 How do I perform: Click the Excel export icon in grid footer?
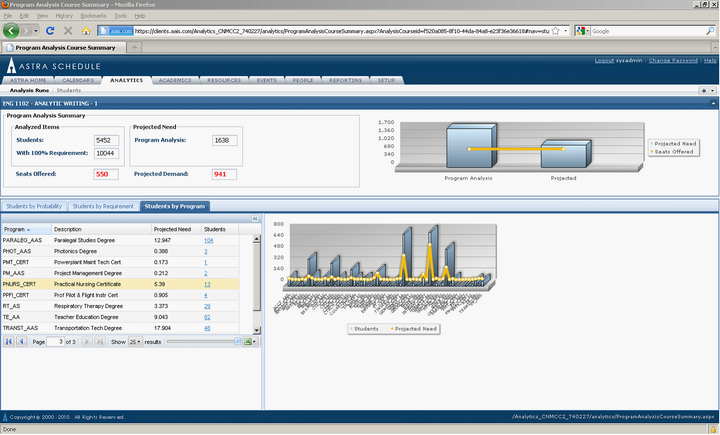(x=248, y=341)
